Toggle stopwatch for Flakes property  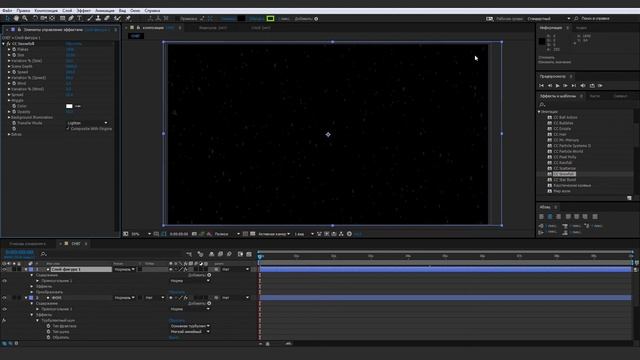click(14, 49)
